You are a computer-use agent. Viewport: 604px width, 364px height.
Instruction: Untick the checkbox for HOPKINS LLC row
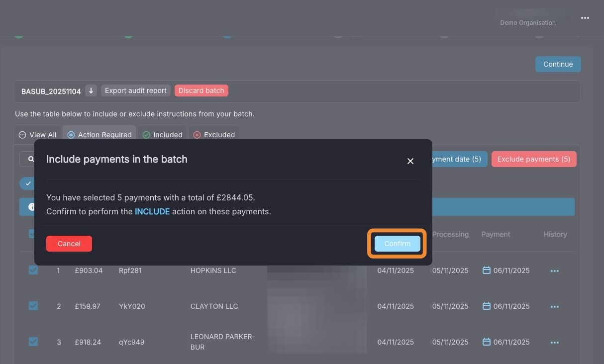[33, 270]
